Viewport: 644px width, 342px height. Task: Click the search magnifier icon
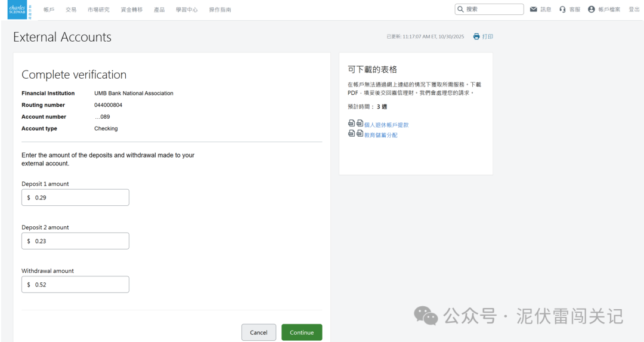(460, 9)
